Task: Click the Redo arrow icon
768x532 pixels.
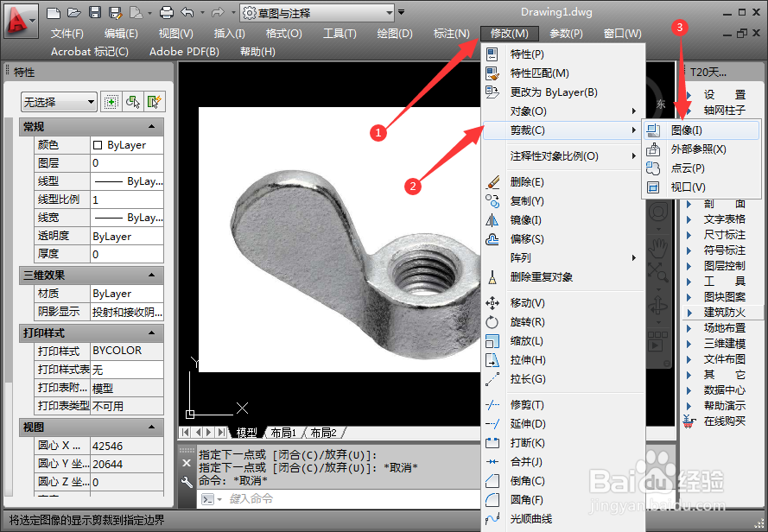Action: (218, 13)
